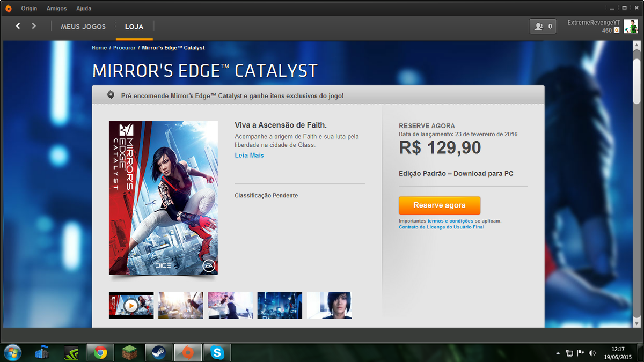Click the pre-order exclusive items banner text
The height and width of the screenshot is (362, 644).
[x=232, y=95]
